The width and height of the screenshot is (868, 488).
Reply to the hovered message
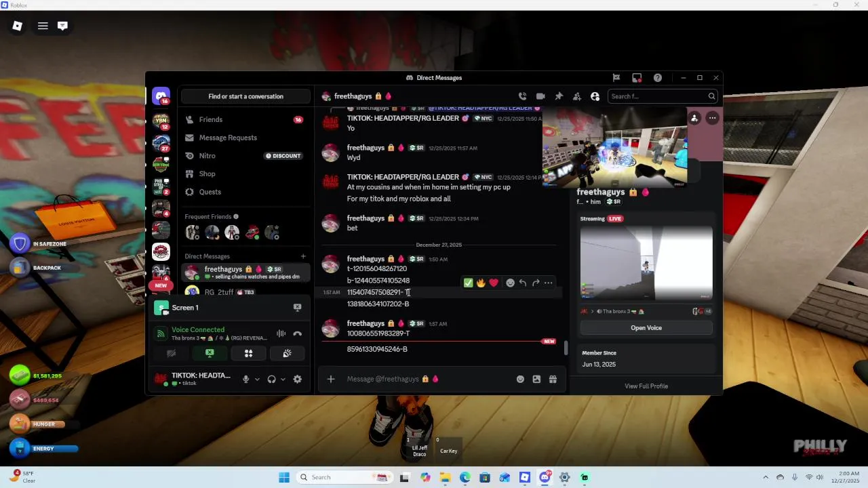(x=523, y=283)
